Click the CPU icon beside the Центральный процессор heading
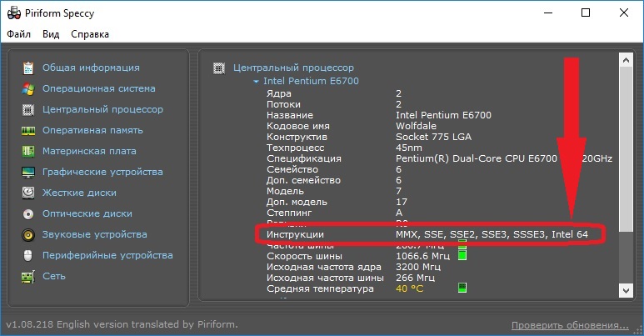 click(219, 68)
